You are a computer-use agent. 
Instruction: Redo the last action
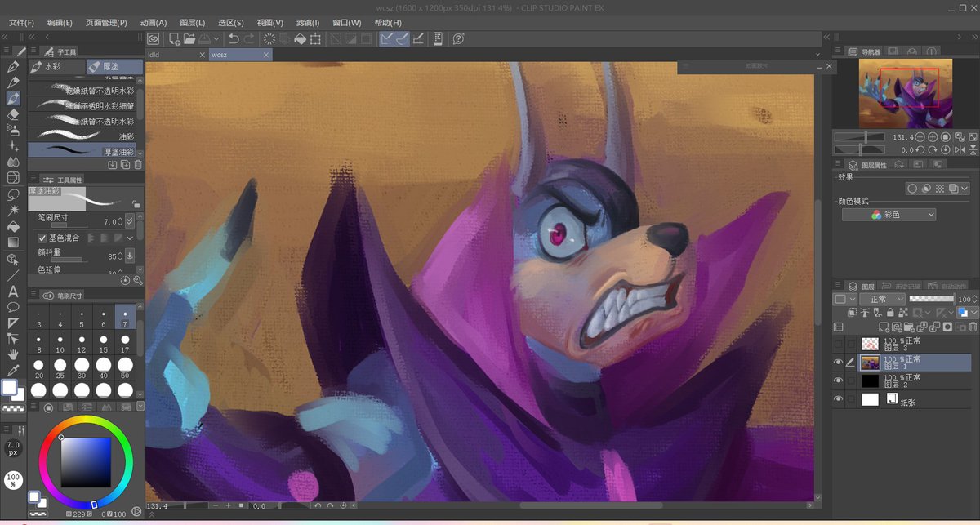[248, 38]
